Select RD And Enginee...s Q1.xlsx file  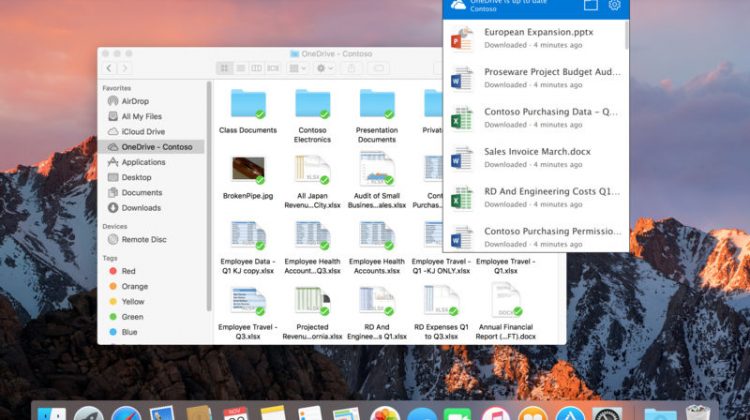click(377, 313)
